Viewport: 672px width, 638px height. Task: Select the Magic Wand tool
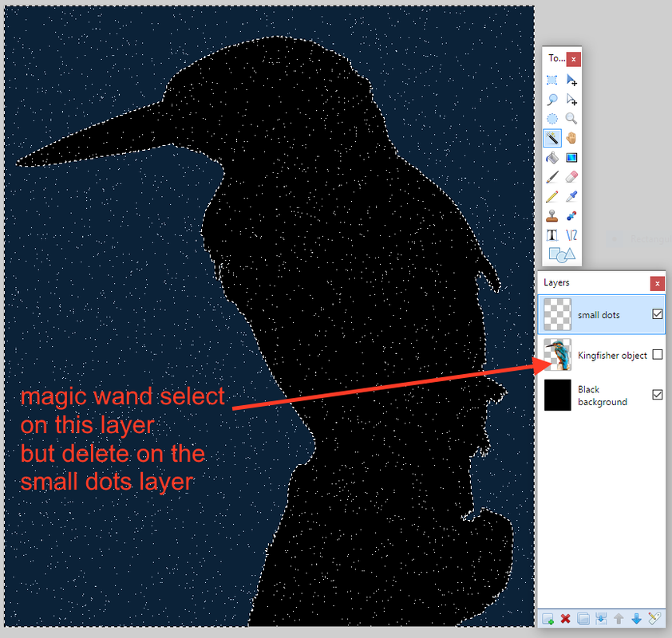point(552,138)
